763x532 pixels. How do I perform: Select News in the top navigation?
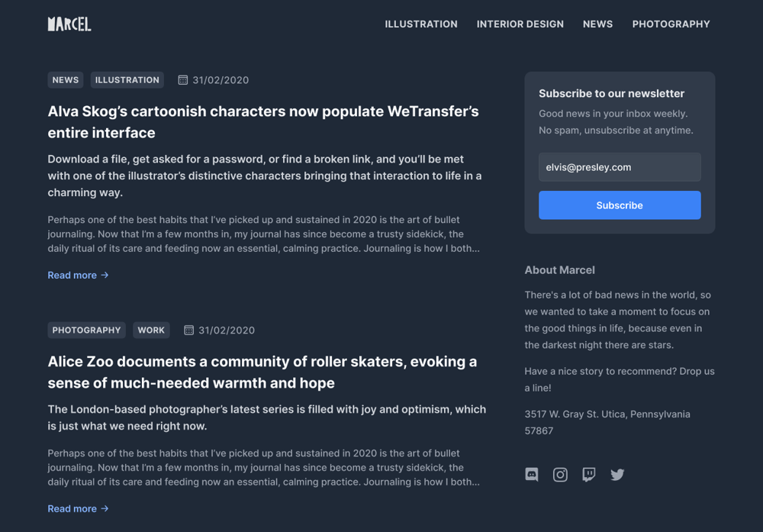point(597,24)
